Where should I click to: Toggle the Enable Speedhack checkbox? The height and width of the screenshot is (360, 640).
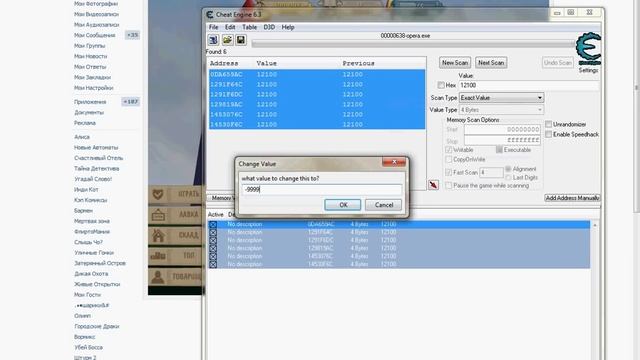[549, 134]
